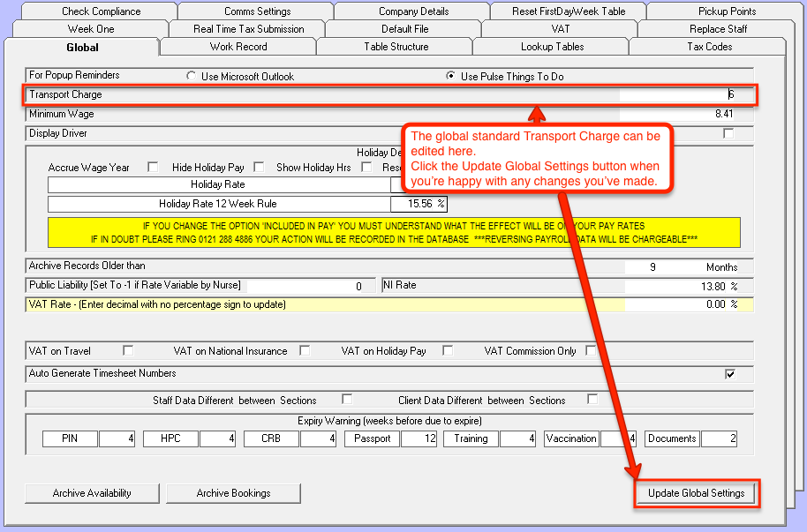Select Use Pulse Things To Do option
Viewport: 807px width, 532px height.
[x=451, y=77]
